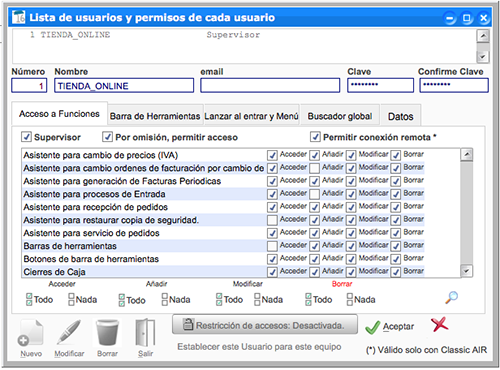The width and height of the screenshot is (500, 370).
Task: Click Restricción de accesos: Desactivada button
Action: 265,324
